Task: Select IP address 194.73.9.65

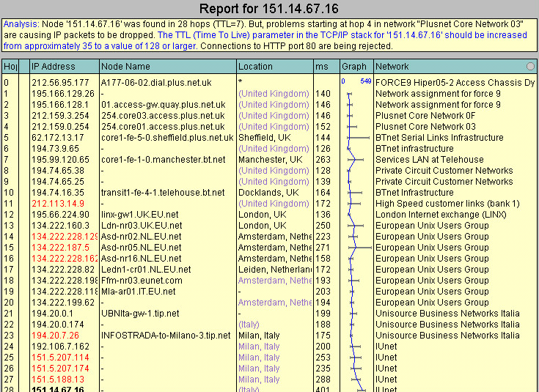Action: tap(55, 149)
